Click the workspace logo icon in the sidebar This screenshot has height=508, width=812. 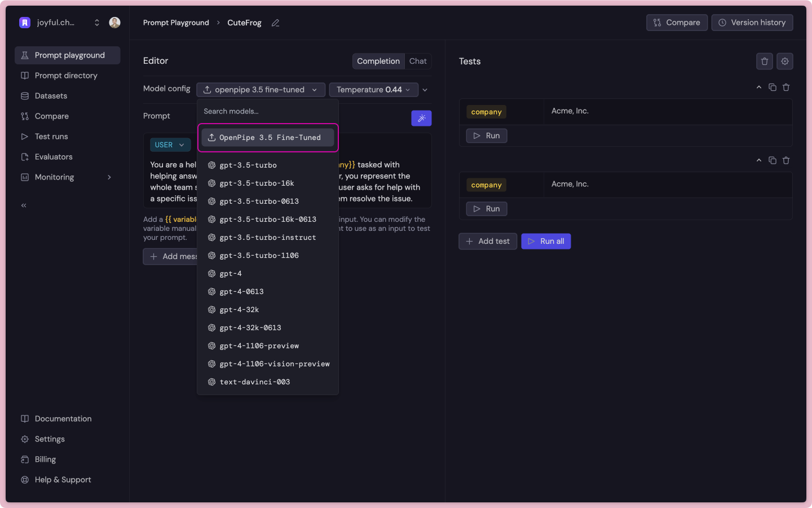pos(25,23)
